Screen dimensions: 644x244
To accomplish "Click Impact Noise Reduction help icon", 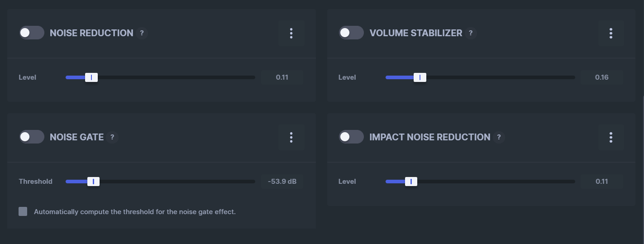I will click(x=499, y=137).
